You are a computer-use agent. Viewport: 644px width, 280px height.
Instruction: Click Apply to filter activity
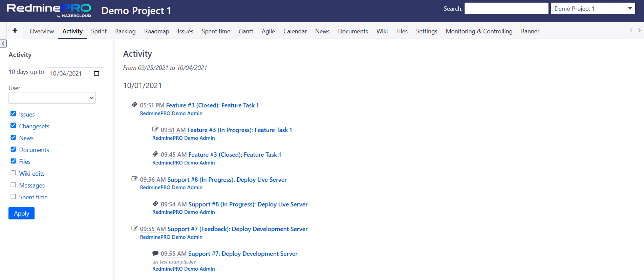click(22, 213)
